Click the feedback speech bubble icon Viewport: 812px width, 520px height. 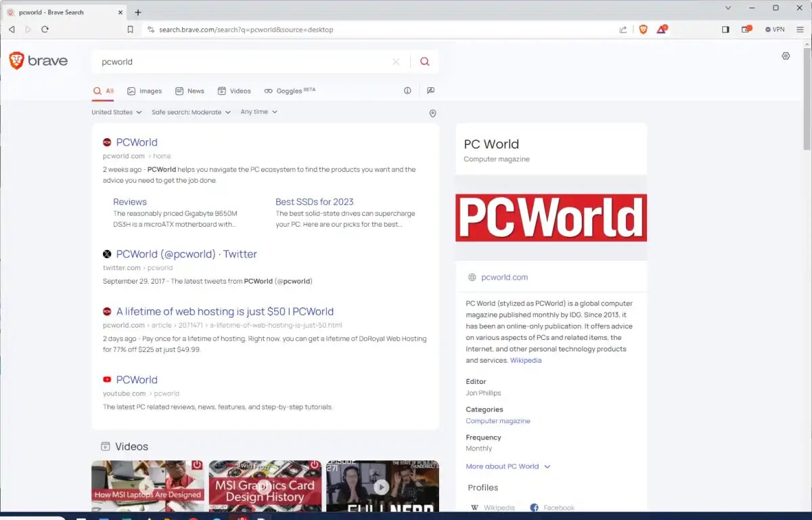click(x=430, y=91)
